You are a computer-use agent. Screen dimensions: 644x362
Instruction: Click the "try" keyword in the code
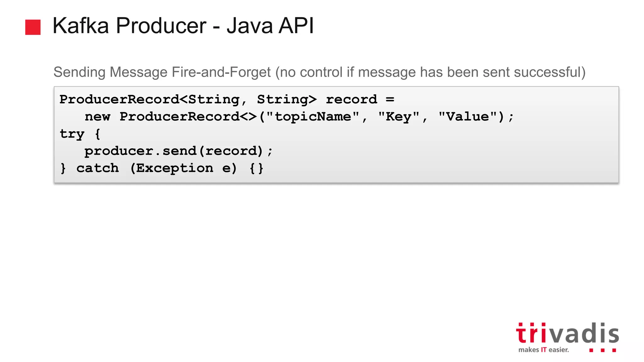72,134
